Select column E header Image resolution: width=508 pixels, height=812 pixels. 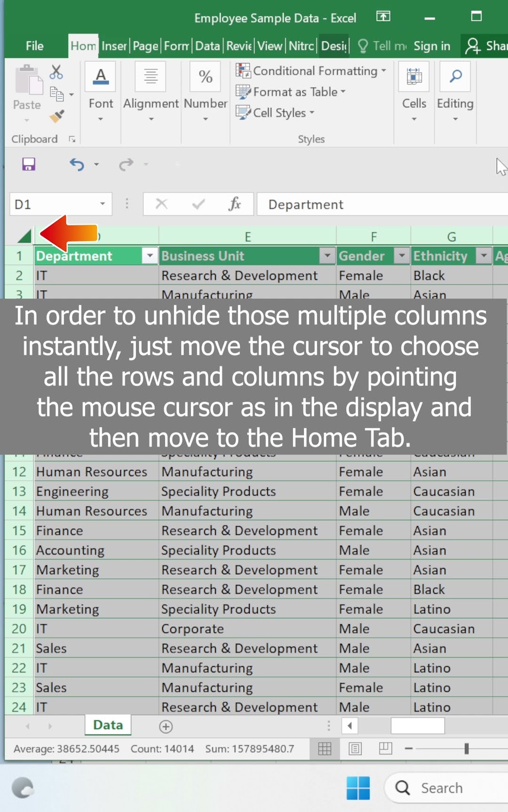coord(247,236)
